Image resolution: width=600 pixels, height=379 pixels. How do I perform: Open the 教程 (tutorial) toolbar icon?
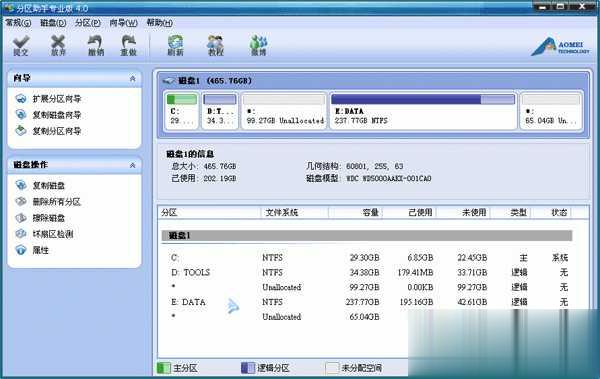[x=215, y=46]
